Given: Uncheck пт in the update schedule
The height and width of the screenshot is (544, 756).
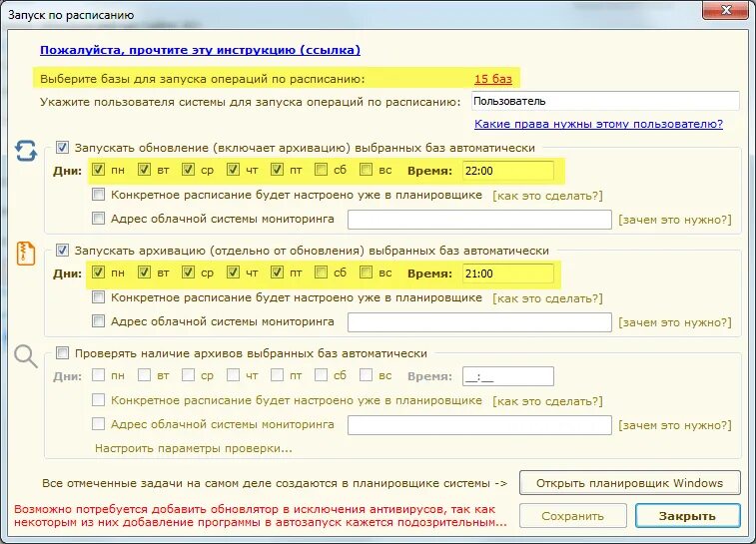Looking at the screenshot, I should point(277,170).
